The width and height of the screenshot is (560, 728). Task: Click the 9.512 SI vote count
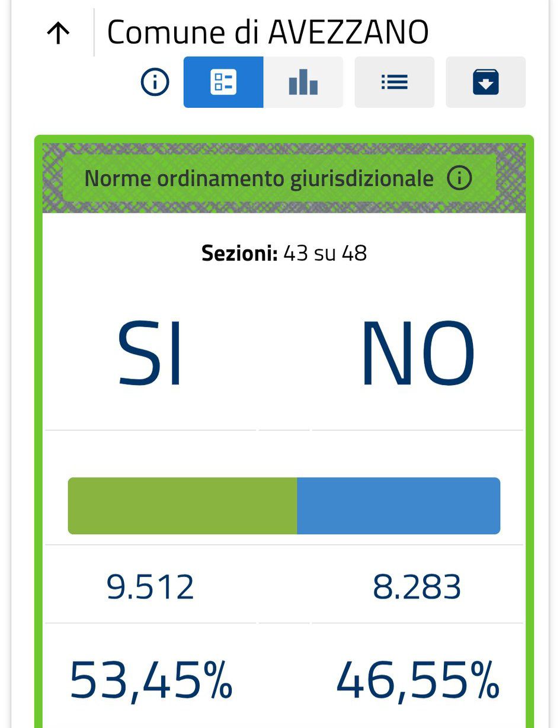coord(151,587)
